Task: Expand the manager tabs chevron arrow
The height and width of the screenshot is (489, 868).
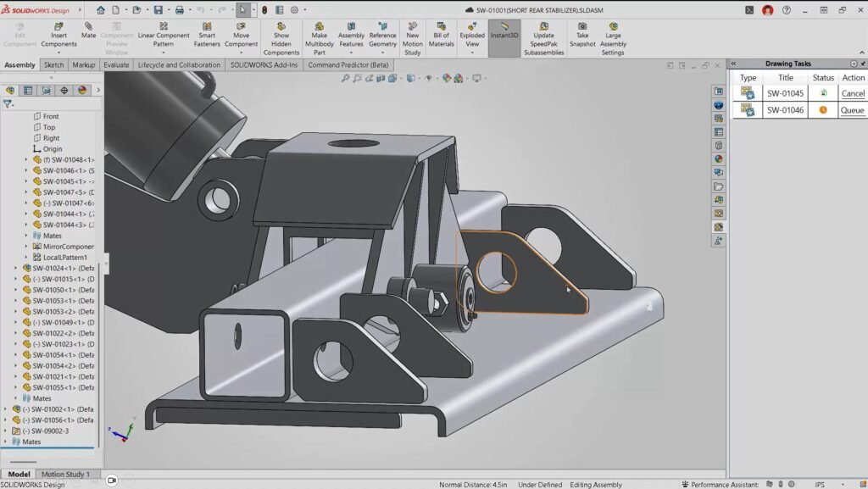Action: tap(98, 90)
